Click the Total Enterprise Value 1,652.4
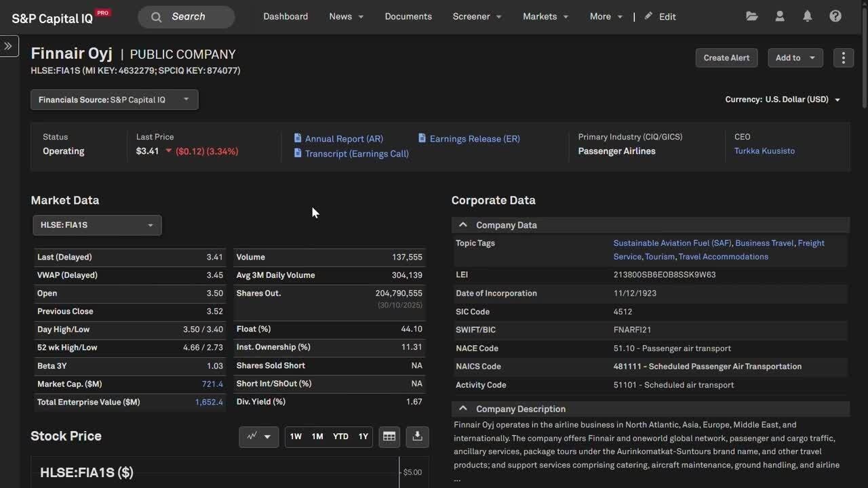Image resolution: width=868 pixels, height=488 pixels. 209,402
